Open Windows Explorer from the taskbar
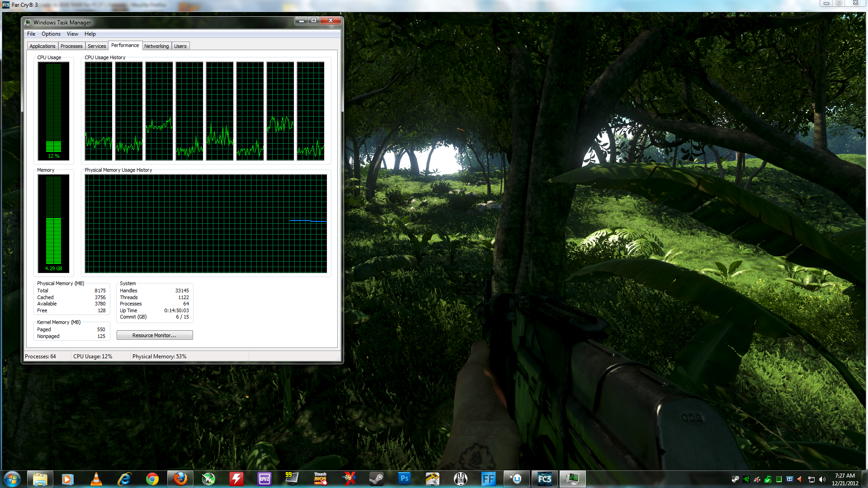Viewport: 868px width, 488px height. click(x=40, y=479)
